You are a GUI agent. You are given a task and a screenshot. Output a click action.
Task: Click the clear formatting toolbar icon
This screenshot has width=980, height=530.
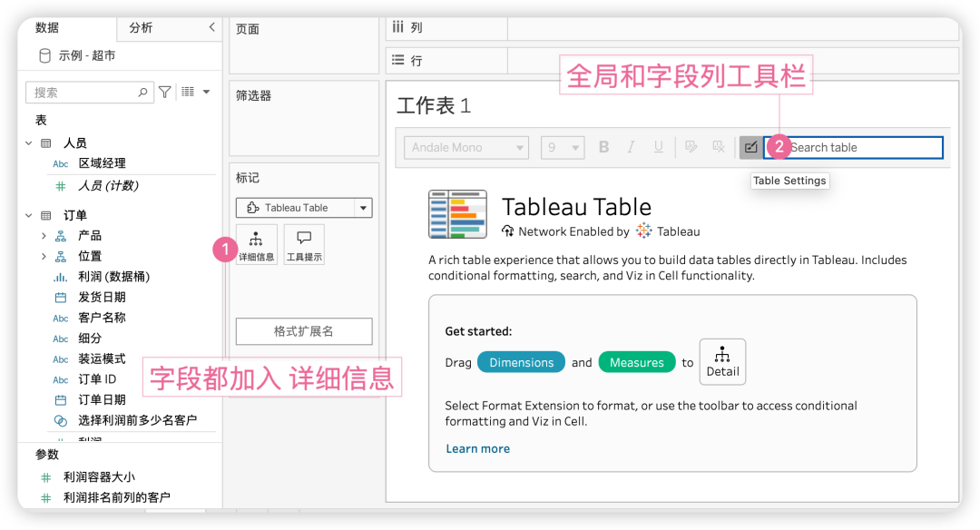click(x=719, y=147)
